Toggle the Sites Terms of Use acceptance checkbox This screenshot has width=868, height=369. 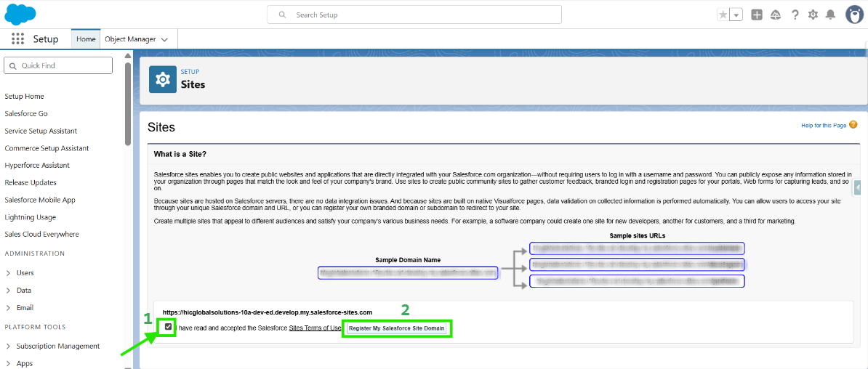tap(168, 327)
